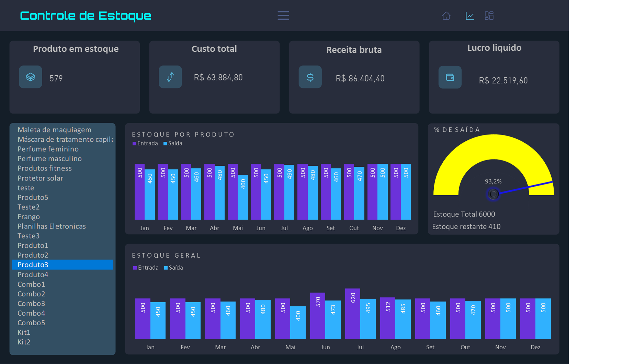Select Perfume masculino in the product list
The image size is (623, 364).
[49, 158]
